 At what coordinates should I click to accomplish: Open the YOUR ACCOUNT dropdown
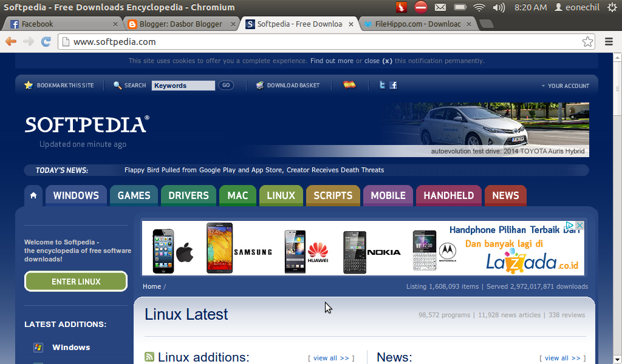(x=565, y=86)
